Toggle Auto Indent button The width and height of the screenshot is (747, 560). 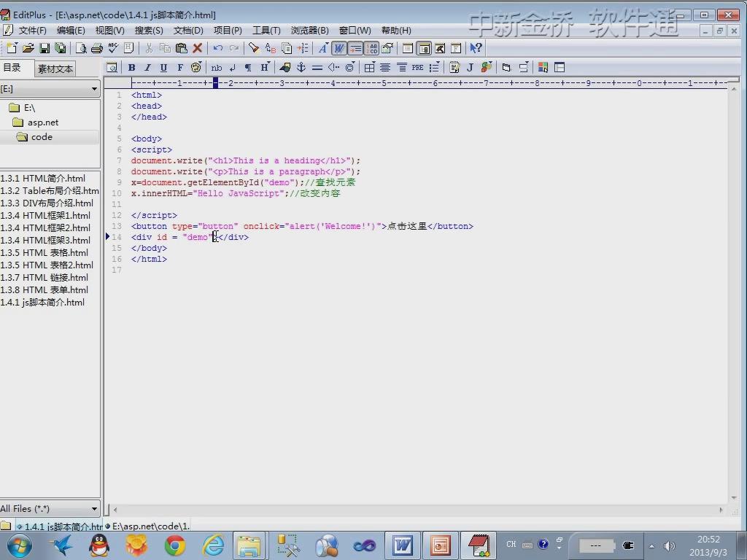point(355,48)
